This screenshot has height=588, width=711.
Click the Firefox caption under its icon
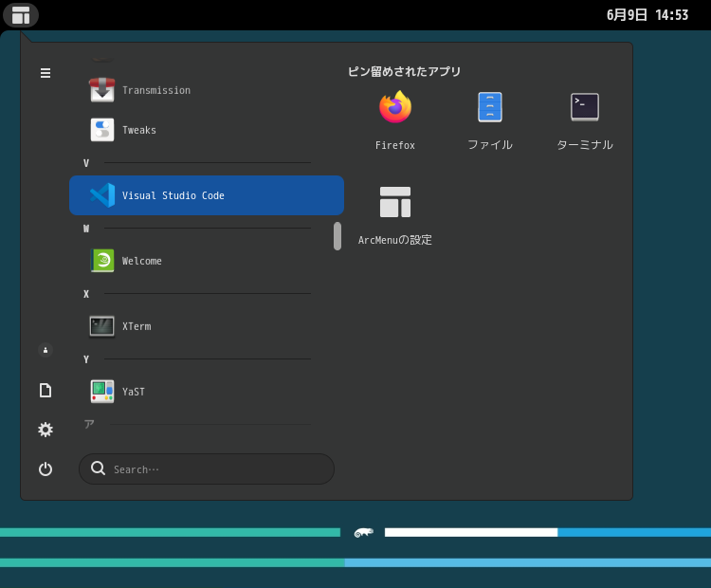click(x=395, y=145)
